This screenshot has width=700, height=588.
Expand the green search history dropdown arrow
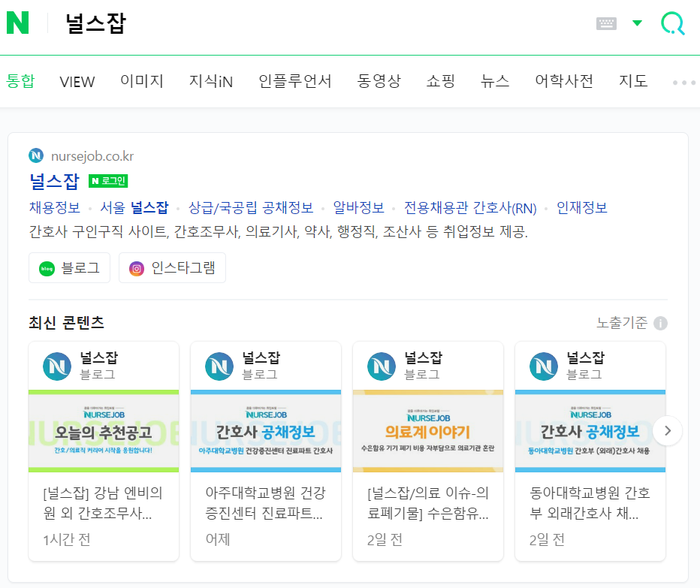click(638, 23)
